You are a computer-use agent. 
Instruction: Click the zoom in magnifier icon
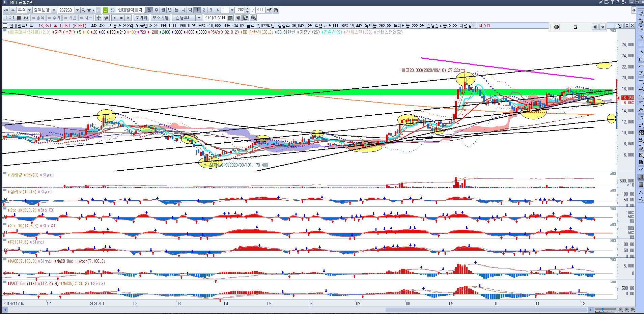(x=627, y=310)
